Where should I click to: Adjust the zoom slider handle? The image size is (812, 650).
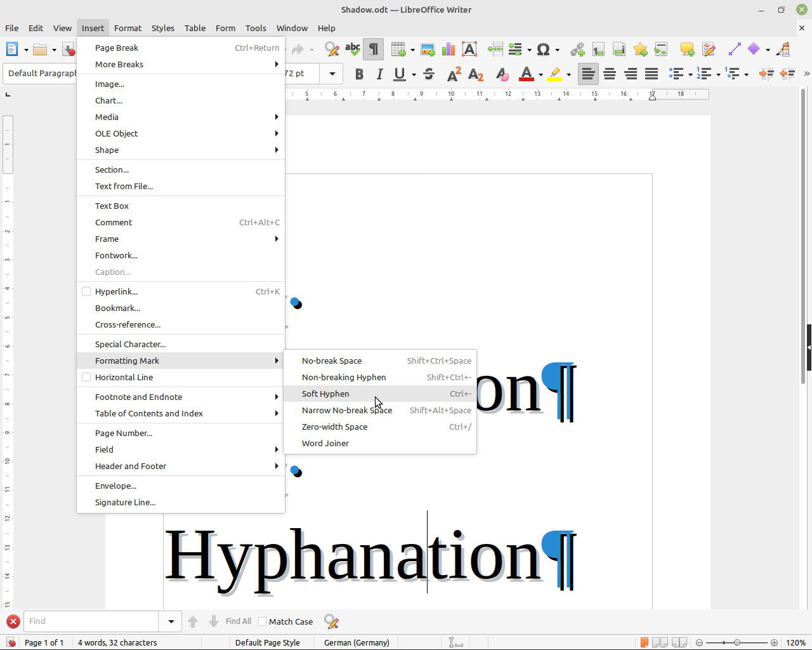[737, 642]
